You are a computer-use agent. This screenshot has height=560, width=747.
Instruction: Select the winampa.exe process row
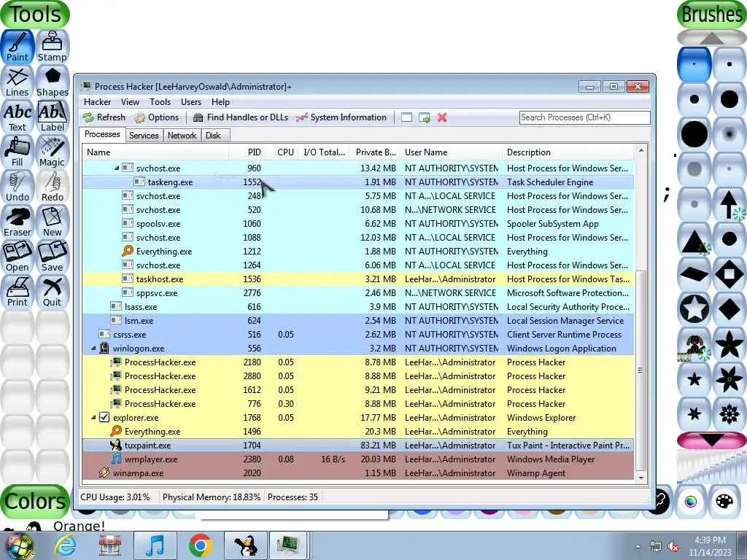tap(358, 472)
